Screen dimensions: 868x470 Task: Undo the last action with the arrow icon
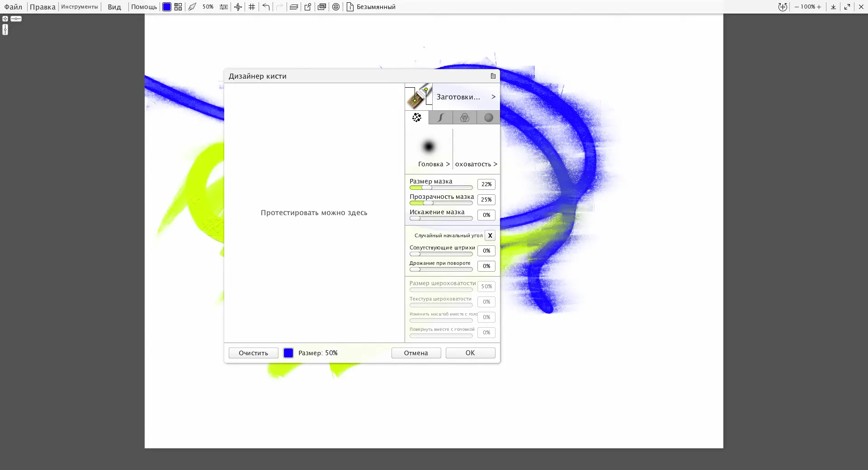pyautogui.click(x=266, y=7)
